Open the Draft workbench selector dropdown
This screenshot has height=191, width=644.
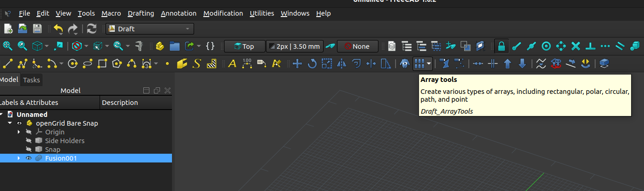(150, 29)
